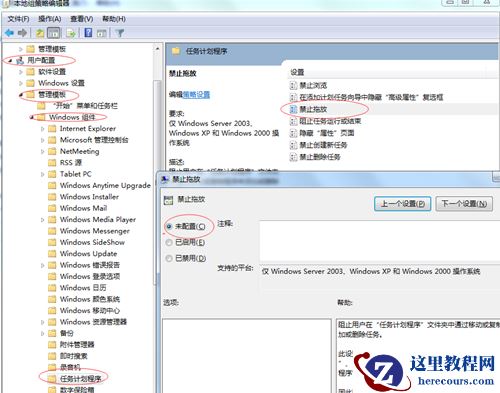Expand the Windows 资源管理器 tree node
Screen dimensions: 500x393
tap(42, 322)
